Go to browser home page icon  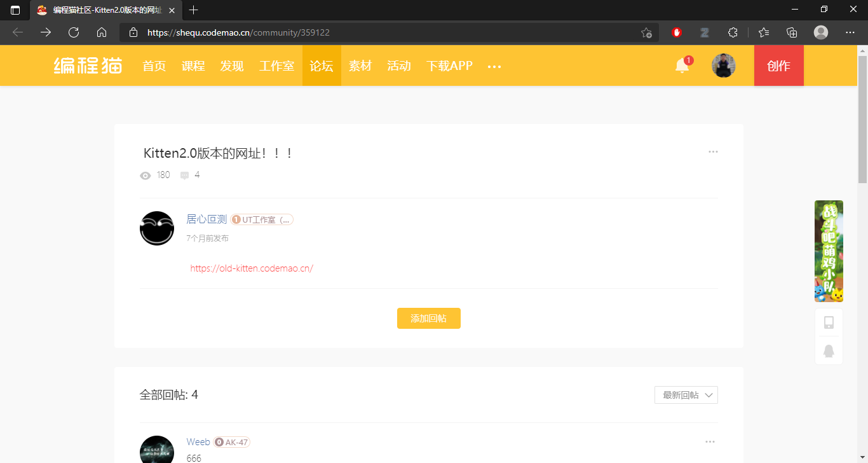click(x=102, y=32)
